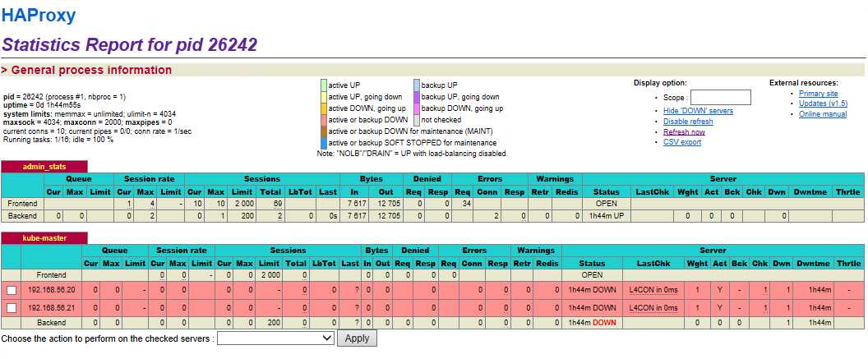Viewport: 868px width, 359px height.
Task: Select server address 192.168.56.21
Action: (x=52, y=307)
